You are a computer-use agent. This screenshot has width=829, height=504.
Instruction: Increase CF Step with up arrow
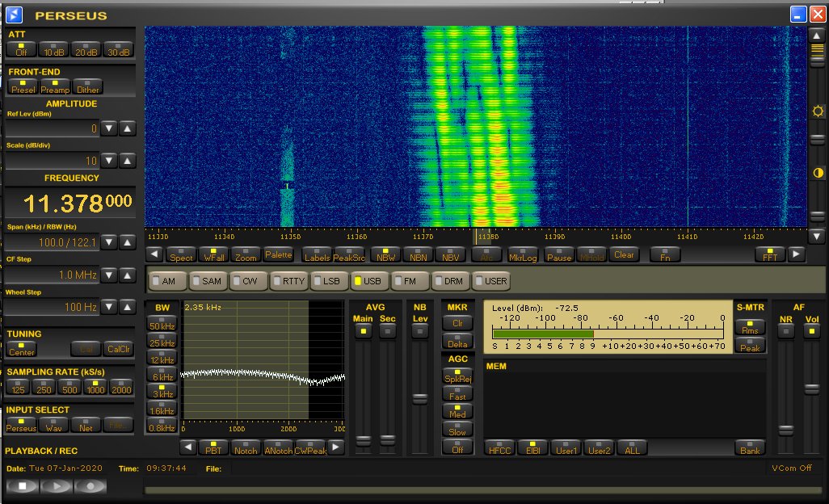pyautogui.click(x=128, y=275)
